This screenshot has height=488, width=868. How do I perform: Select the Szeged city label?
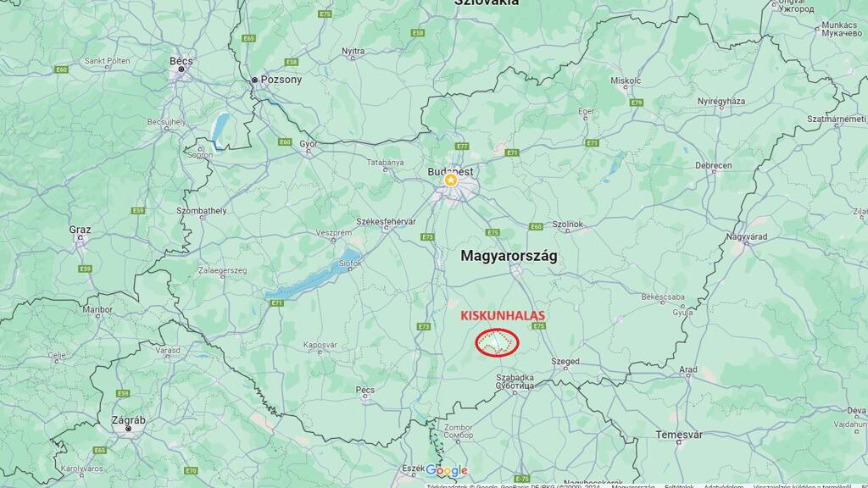coord(565,361)
